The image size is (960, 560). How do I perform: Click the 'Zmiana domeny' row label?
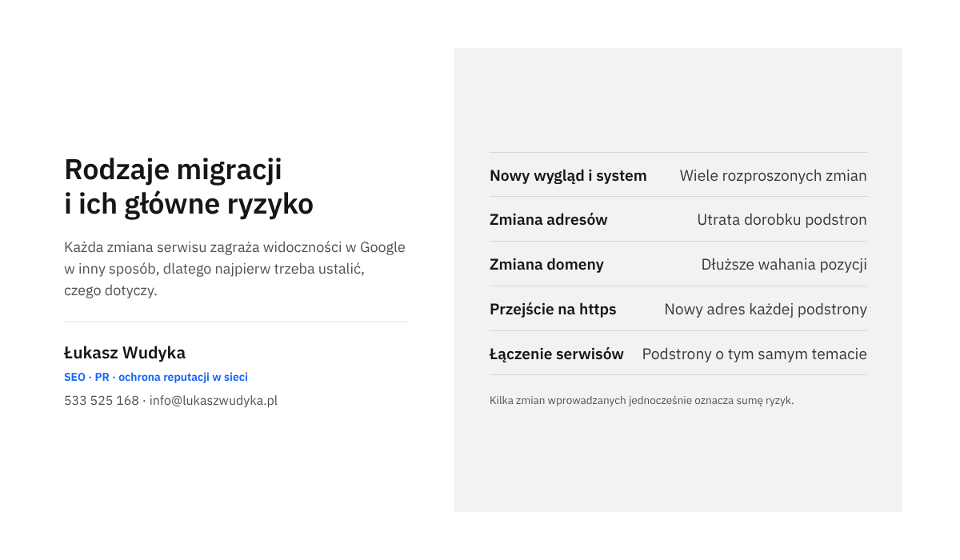click(x=546, y=264)
